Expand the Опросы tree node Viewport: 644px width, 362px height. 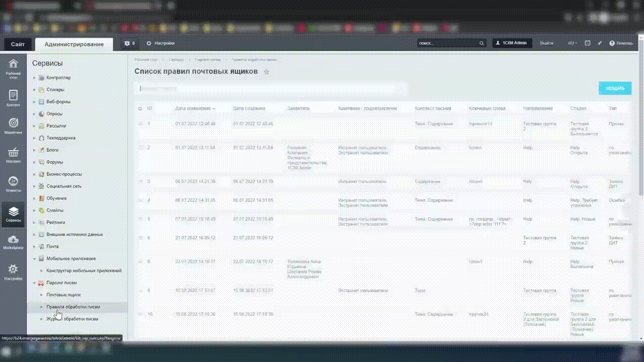click(34, 114)
